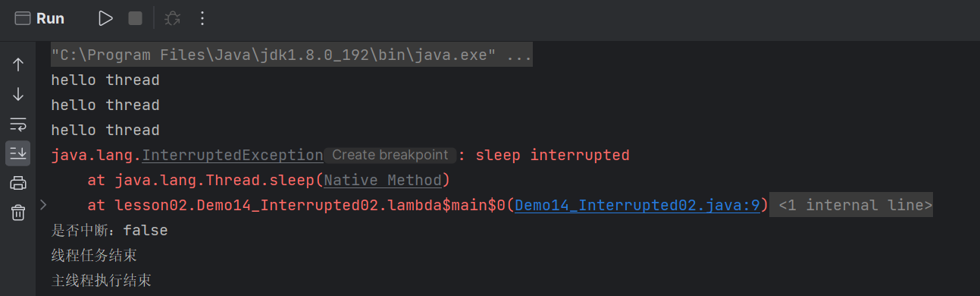This screenshot has height=296, width=980.
Task: Click the Print console output icon
Action: point(18,183)
